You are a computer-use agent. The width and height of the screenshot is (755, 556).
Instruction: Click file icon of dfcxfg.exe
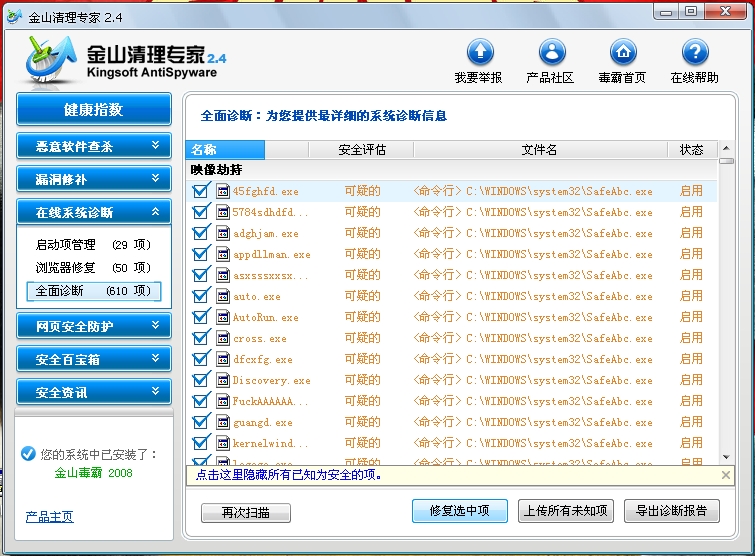(222, 359)
